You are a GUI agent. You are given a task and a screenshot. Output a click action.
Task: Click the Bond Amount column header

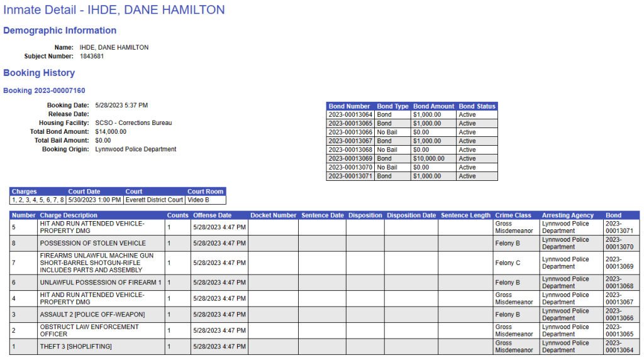point(434,106)
